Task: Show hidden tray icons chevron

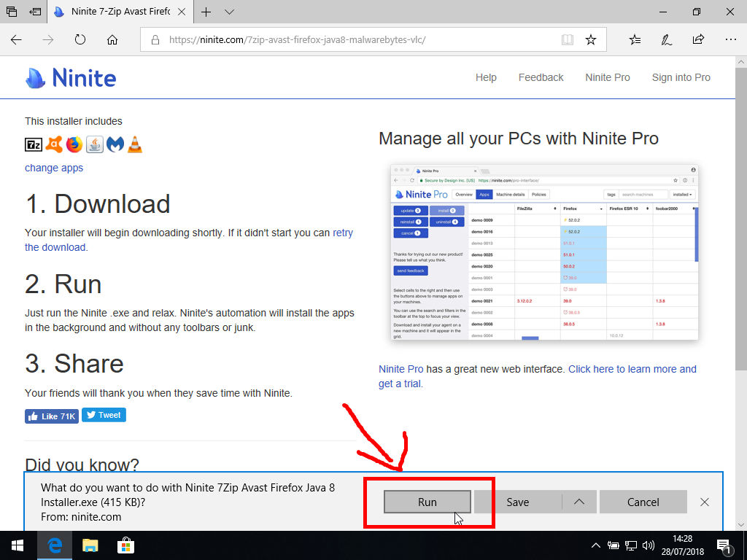Action: click(x=596, y=545)
